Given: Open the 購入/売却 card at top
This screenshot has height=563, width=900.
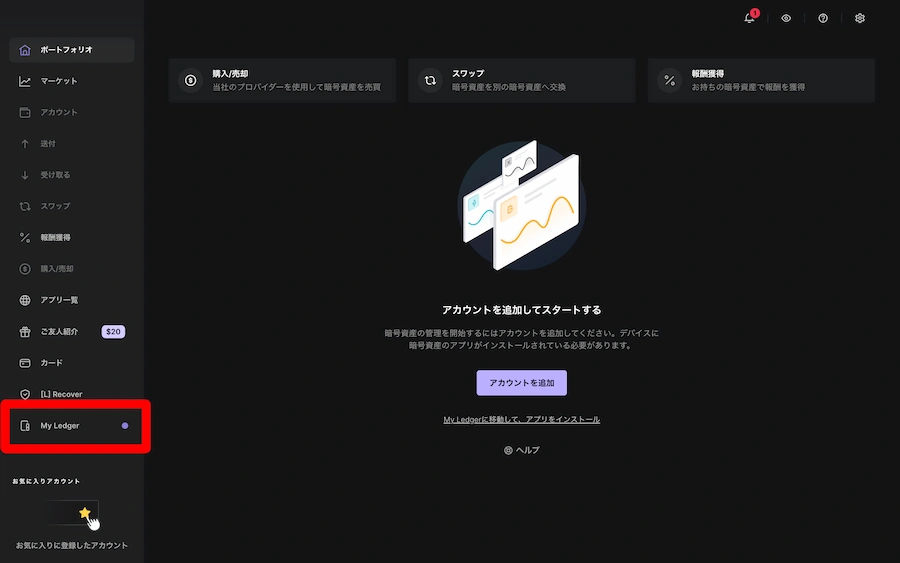Looking at the screenshot, I should (282, 80).
